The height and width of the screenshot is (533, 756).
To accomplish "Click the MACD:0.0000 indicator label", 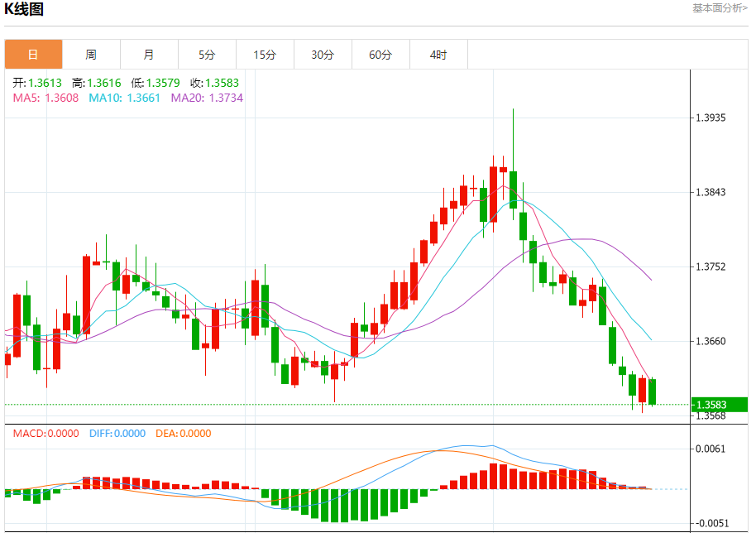I will click(45, 433).
